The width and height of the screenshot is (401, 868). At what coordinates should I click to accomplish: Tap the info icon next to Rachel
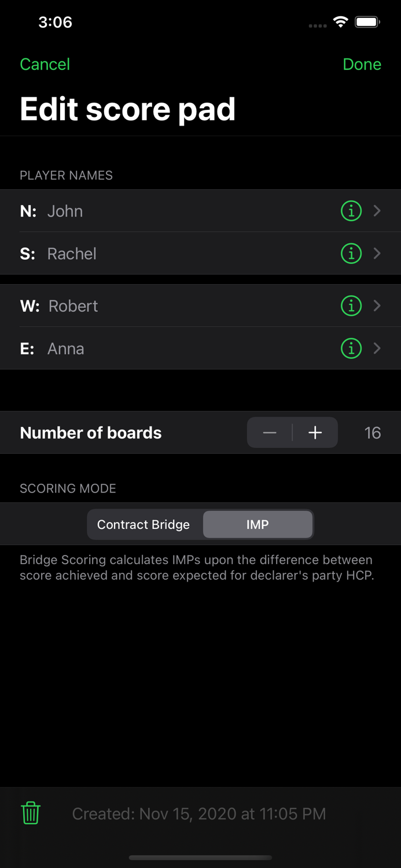click(x=351, y=253)
